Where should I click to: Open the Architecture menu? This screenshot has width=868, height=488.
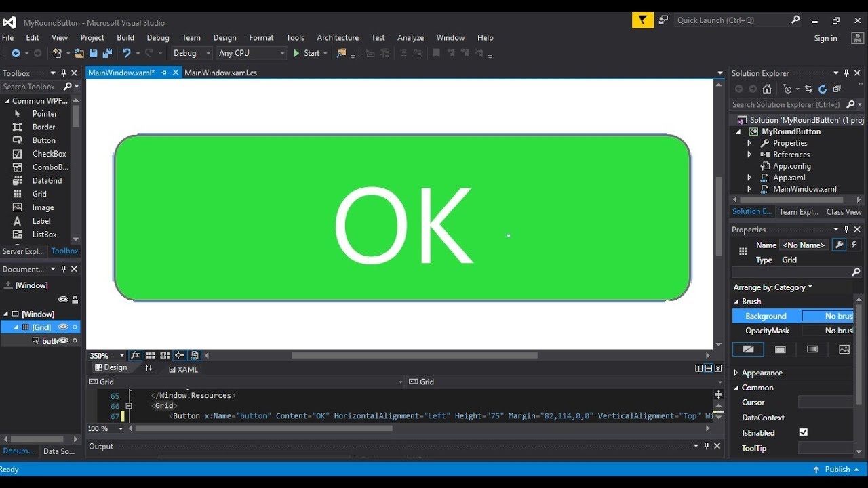(338, 38)
